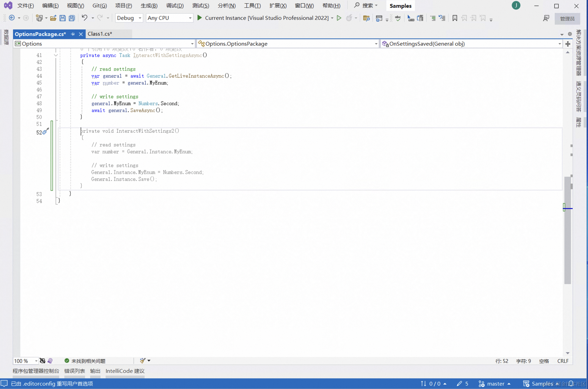Expand the OnSettingsSaved member dropdown
The image size is (588, 389).
pyautogui.click(x=560, y=44)
